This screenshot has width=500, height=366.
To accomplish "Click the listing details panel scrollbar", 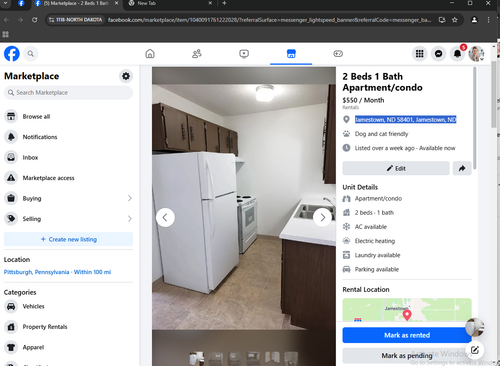I will tap(474, 118).
